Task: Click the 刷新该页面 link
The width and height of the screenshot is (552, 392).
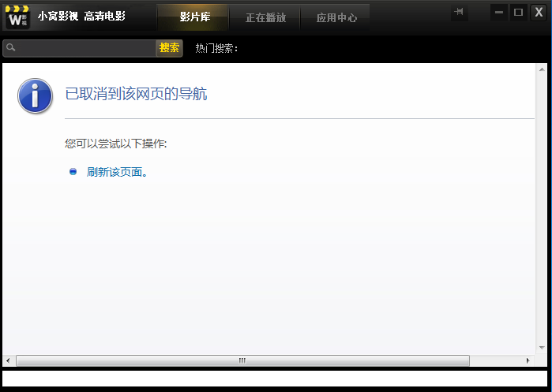Action: tap(116, 171)
